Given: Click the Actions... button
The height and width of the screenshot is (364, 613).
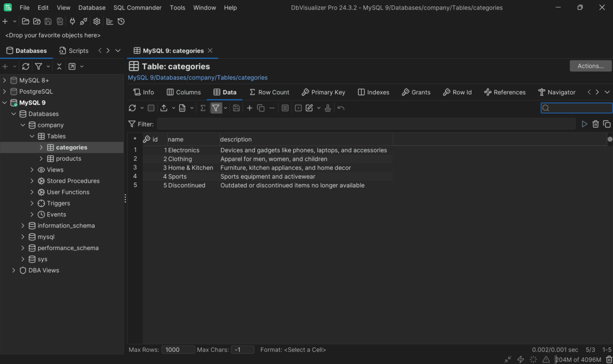Looking at the screenshot, I should [590, 66].
